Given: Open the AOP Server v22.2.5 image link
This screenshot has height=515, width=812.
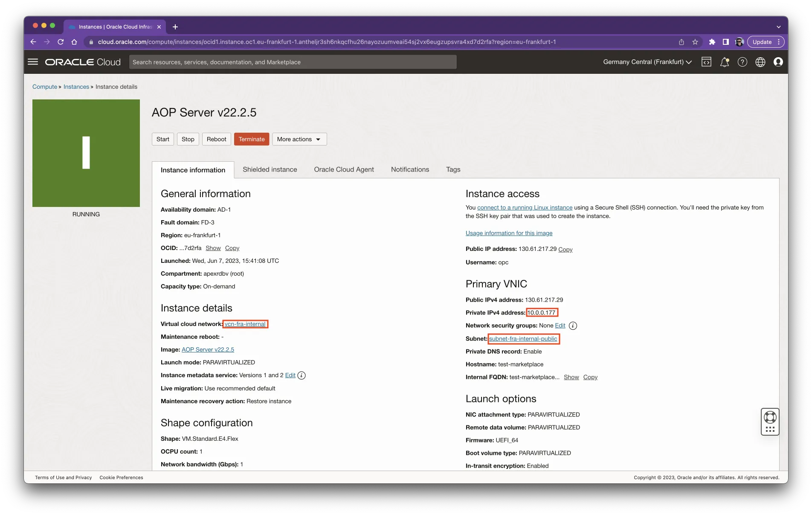Looking at the screenshot, I should (x=208, y=349).
